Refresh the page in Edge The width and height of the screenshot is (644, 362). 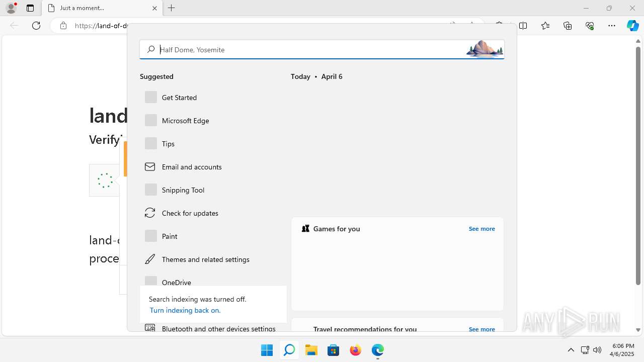point(36,26)
